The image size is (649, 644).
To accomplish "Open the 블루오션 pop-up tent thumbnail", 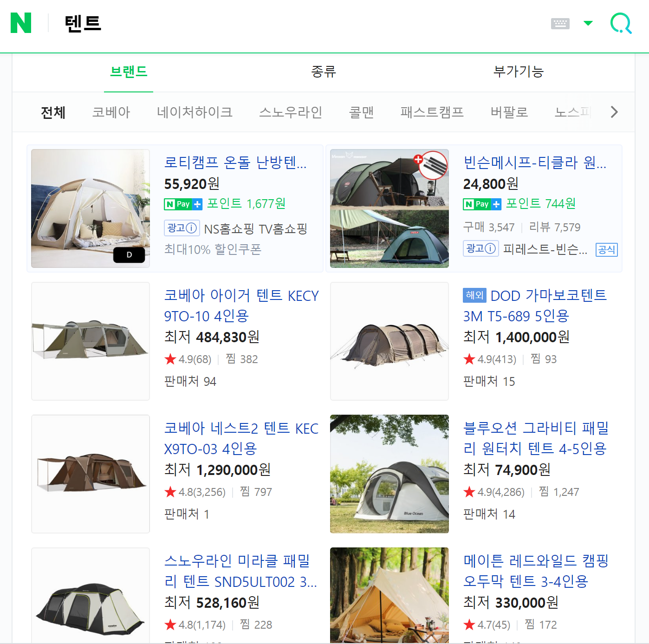I will [x=389, y=474].
